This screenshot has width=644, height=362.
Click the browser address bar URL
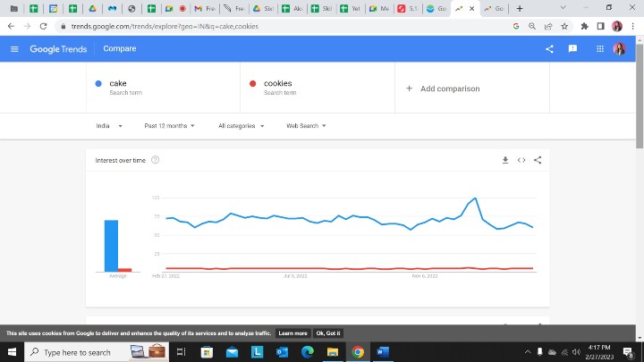point(165,26)
